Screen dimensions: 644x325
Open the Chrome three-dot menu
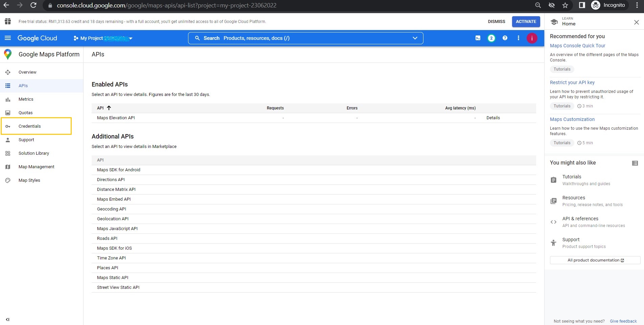point(637,5)
